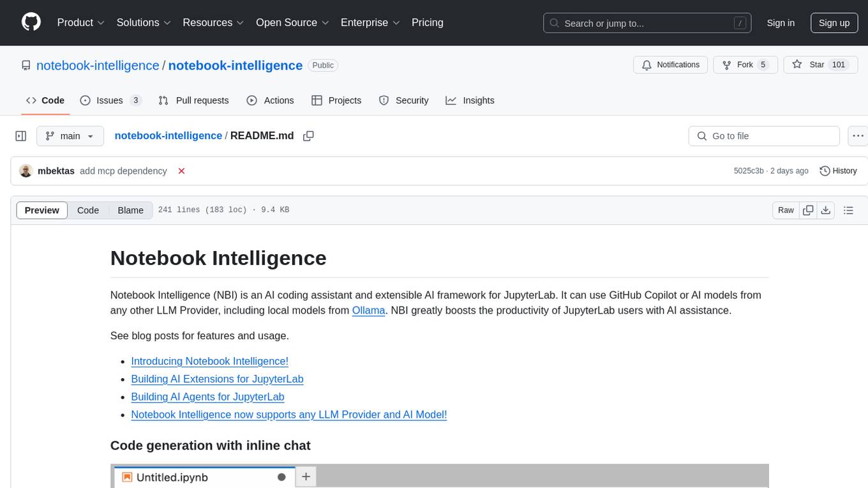The width and height of the screenshot is (868, 488).
Task: Click the Public visibility badge
Action: click(x=323, y=65)
